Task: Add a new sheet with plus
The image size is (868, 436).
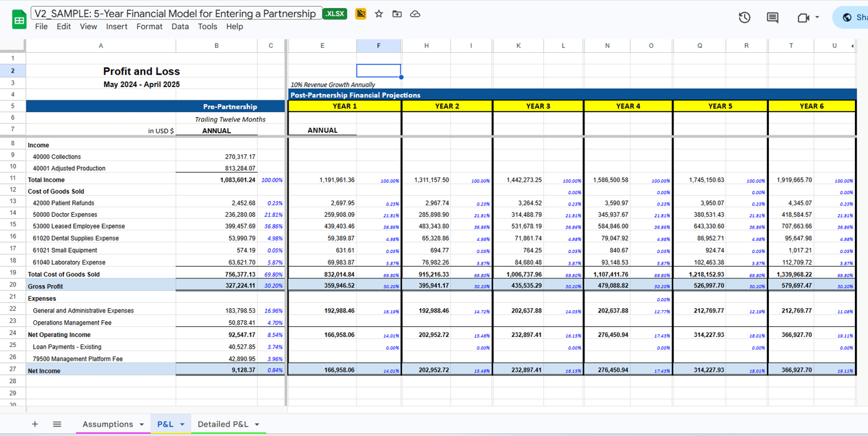Action: click(x=35, y=424)
